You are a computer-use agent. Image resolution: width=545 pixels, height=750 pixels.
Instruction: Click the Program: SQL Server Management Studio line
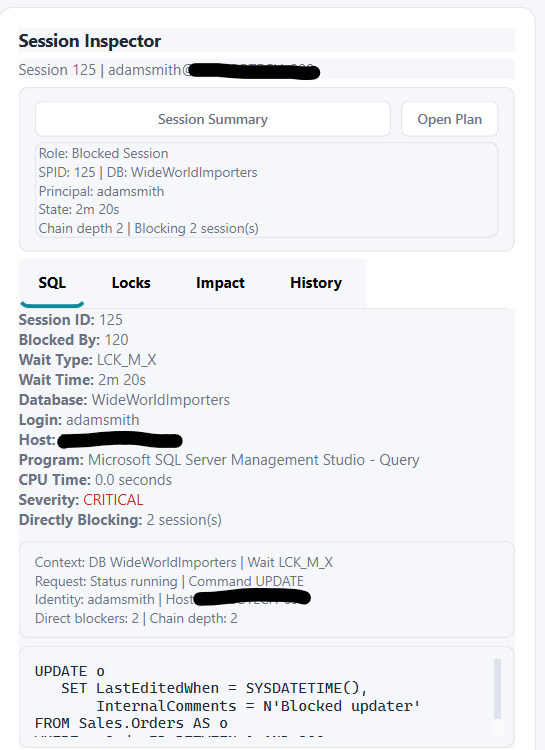(219, 460)
